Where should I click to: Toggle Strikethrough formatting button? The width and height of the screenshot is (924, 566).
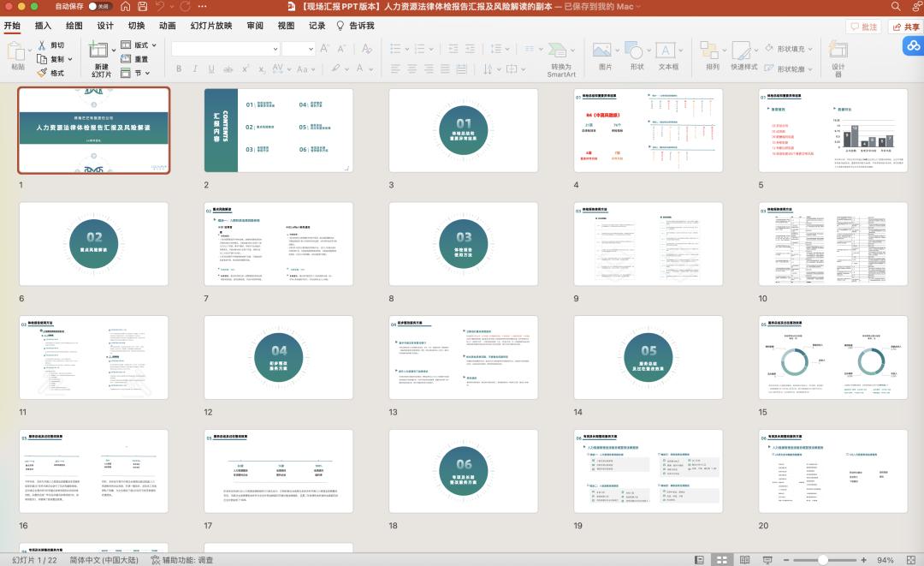point(228,69)
